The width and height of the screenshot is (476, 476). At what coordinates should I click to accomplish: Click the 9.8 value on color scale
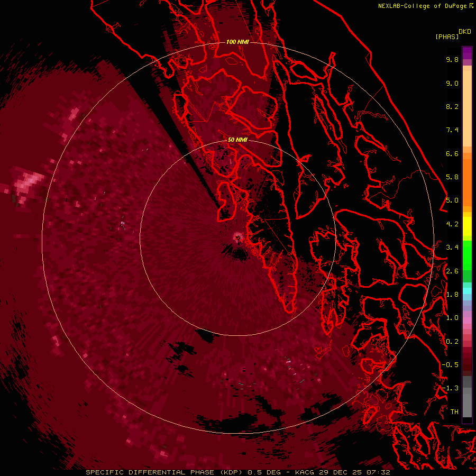click(452, 60)
